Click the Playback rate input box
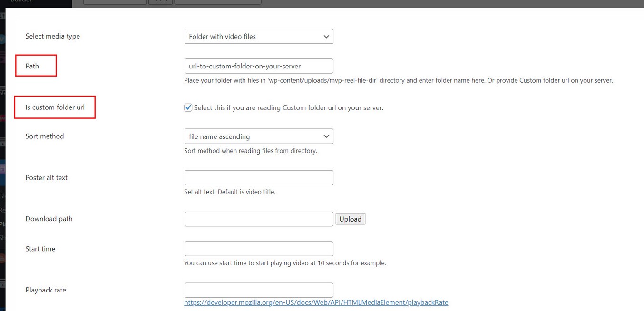This screenshot has width=644, height=311. point(258,290)
